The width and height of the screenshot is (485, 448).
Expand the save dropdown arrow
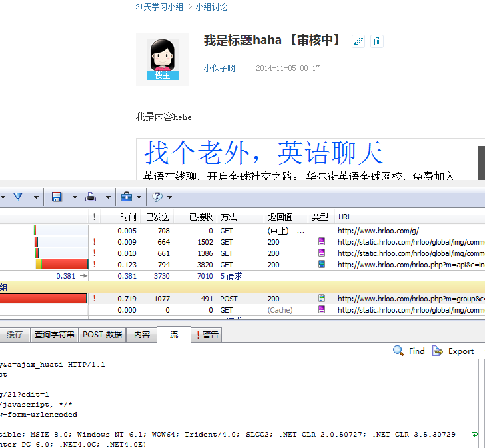click(75, 197)
